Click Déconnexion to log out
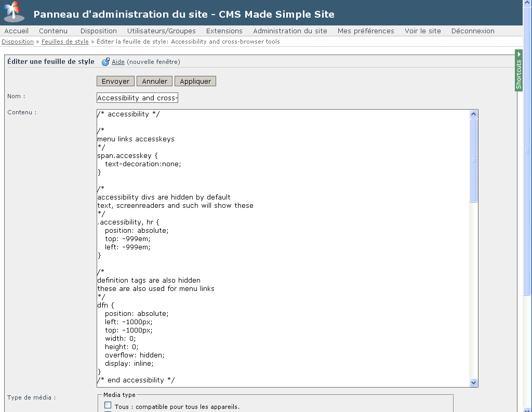 (x=473, y=31)
